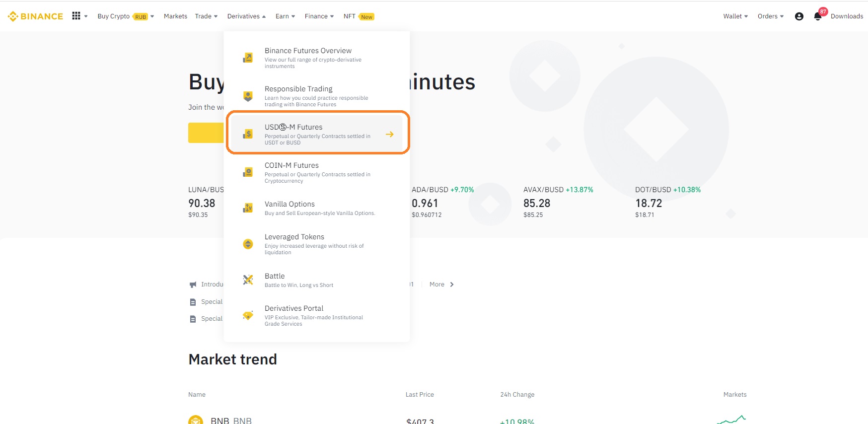868x424 pixels.
Task: Click the Leveraged Tokens round icon
Action: pyautogui.click(x=248, y=244)
